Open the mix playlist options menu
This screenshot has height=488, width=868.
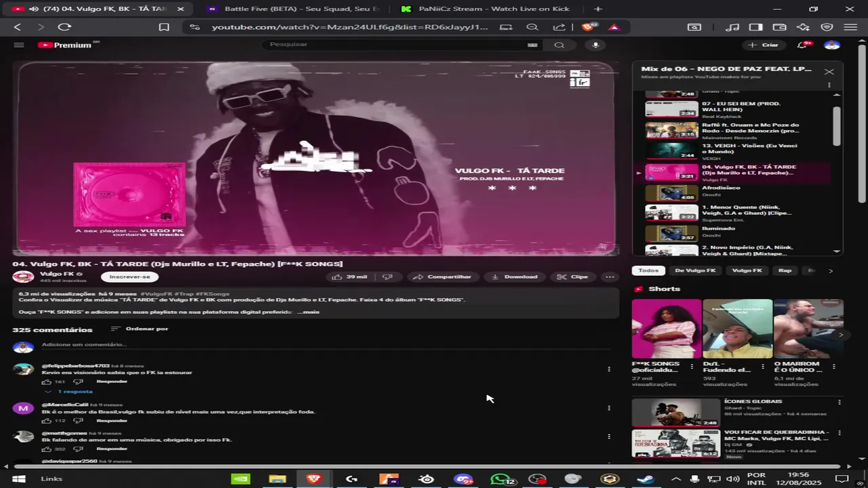pyautogui.click(x=829, y=85)
